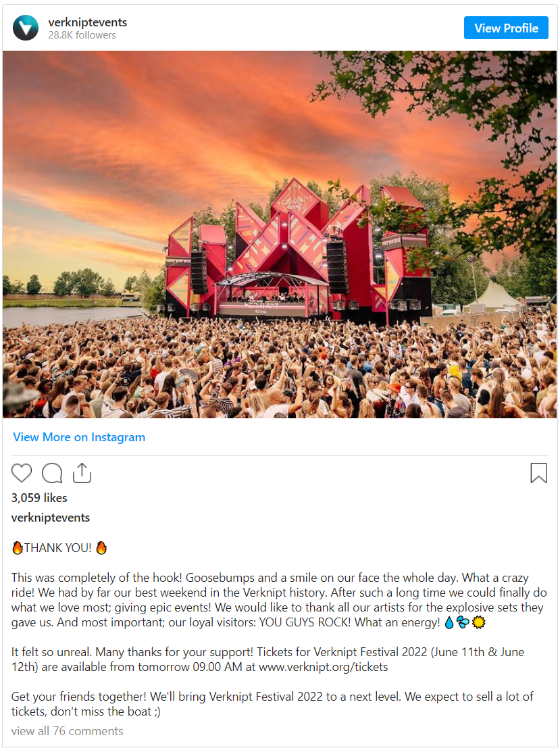The image size is (560, 748).
Task: Open the festival stage photo
Action: click(x=280, y=234)
